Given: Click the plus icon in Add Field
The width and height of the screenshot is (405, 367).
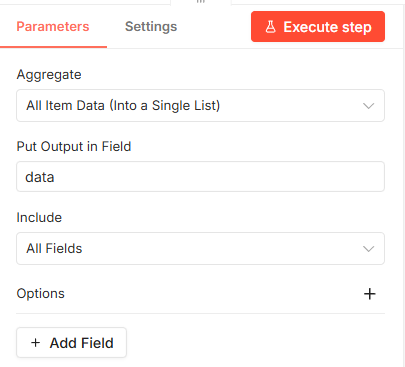Looking at the screenshot, I should coord(35,343).
